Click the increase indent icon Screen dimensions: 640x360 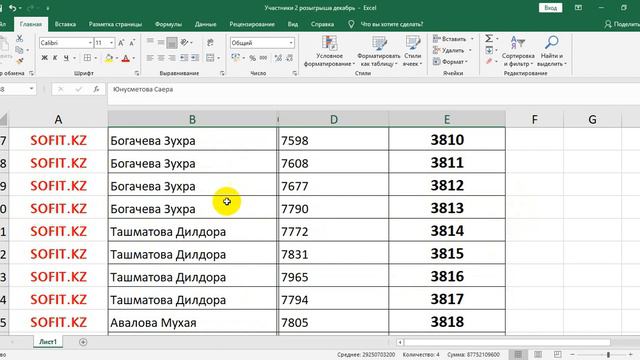tap(195, 58)
